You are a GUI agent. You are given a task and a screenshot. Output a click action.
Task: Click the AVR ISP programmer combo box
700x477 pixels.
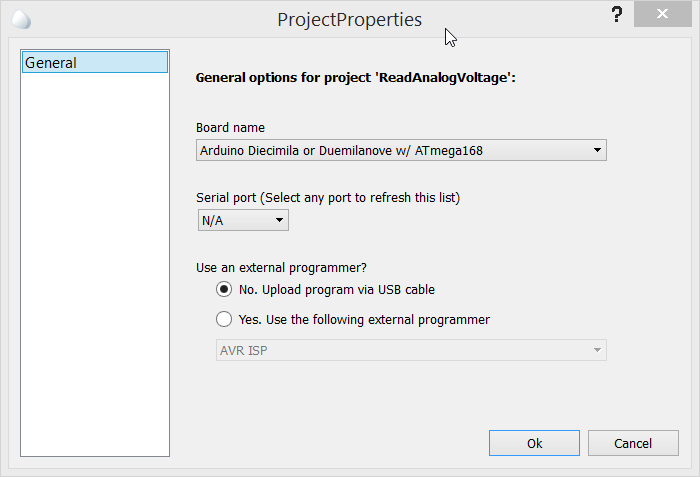411,350
